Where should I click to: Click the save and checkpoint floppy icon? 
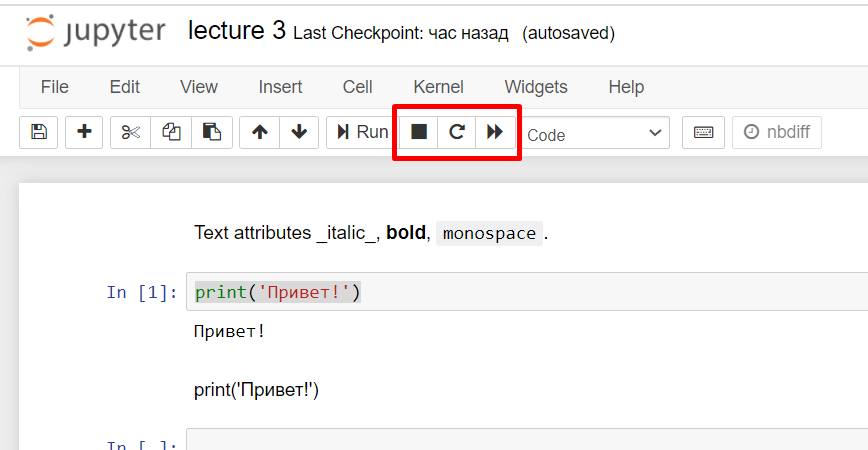pyautogui.click(x=39, y=132)
